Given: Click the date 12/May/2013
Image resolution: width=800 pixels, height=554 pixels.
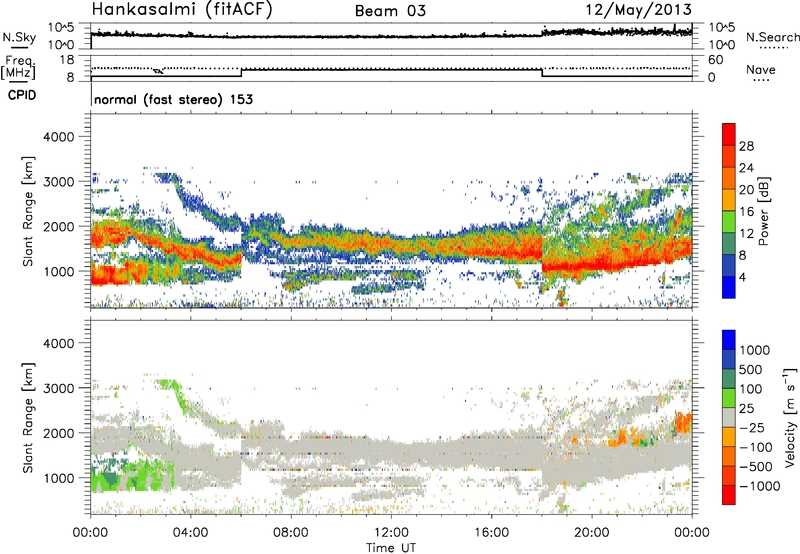Looking at the screenshot, I should [639, 9].
